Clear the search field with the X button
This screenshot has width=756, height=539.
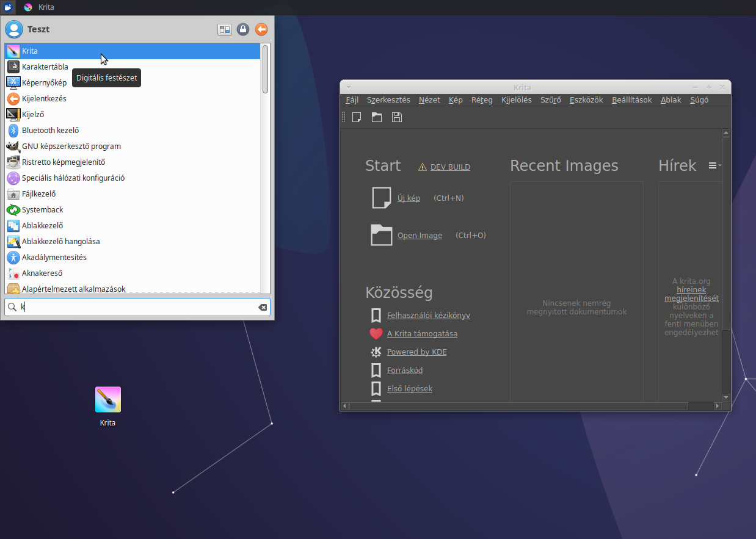(263, 307)
